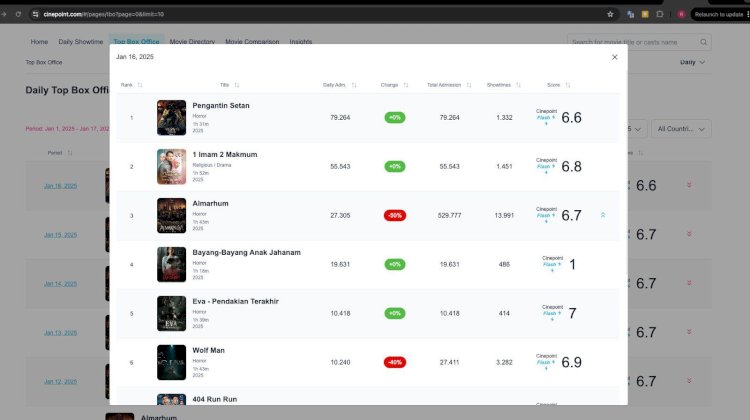Sort background table by Period column
The height and width of the screenshot is (420, 750).
(70, 153)
